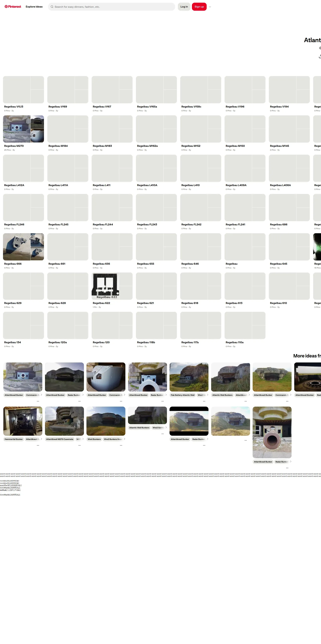
Task: Open three-dot menu under Wwii Bunkers pin
Action: tap(121, 445)
